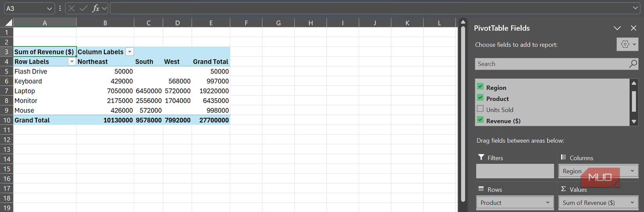Select column E header
The width and height of the screenshot is (644, 212).
click(x=211, y=23)
